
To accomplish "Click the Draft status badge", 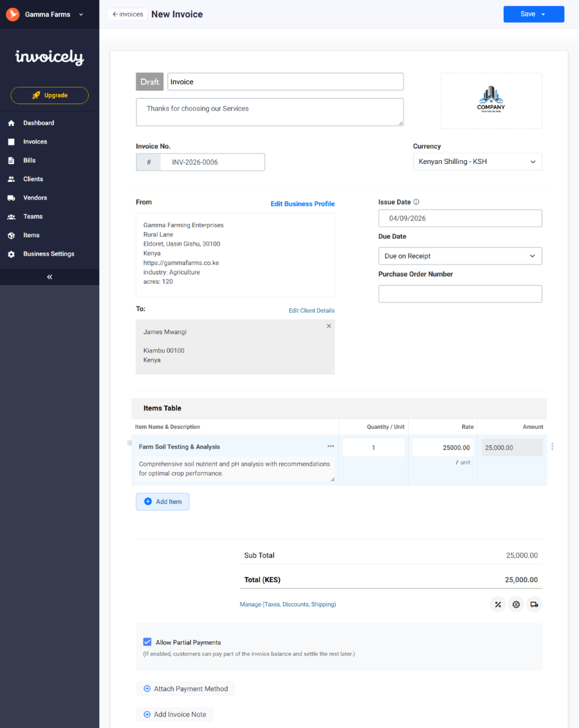I will tap(149, 82).
